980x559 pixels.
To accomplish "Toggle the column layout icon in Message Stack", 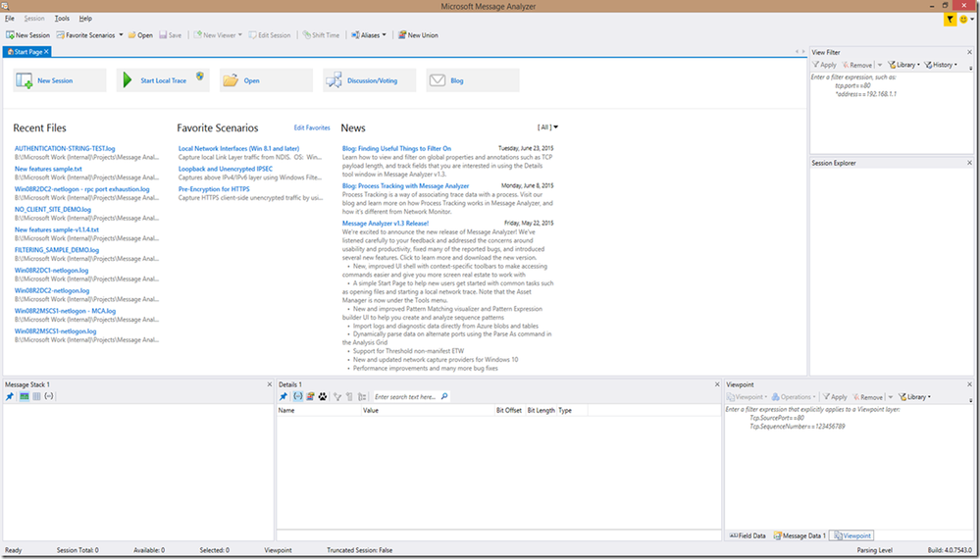I will (36, 396).
